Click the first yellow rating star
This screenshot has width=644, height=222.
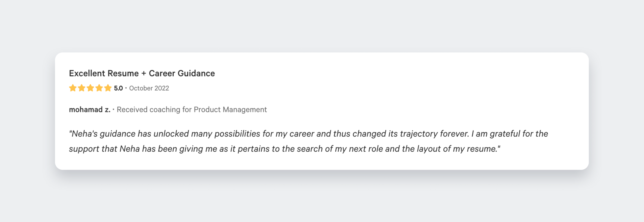tap(73, 88)
